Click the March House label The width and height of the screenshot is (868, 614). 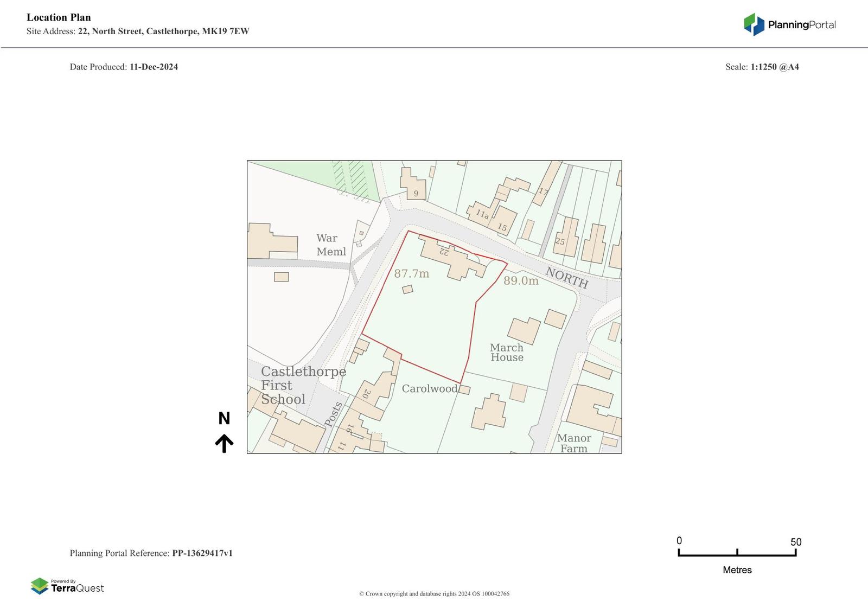(507, 353)
